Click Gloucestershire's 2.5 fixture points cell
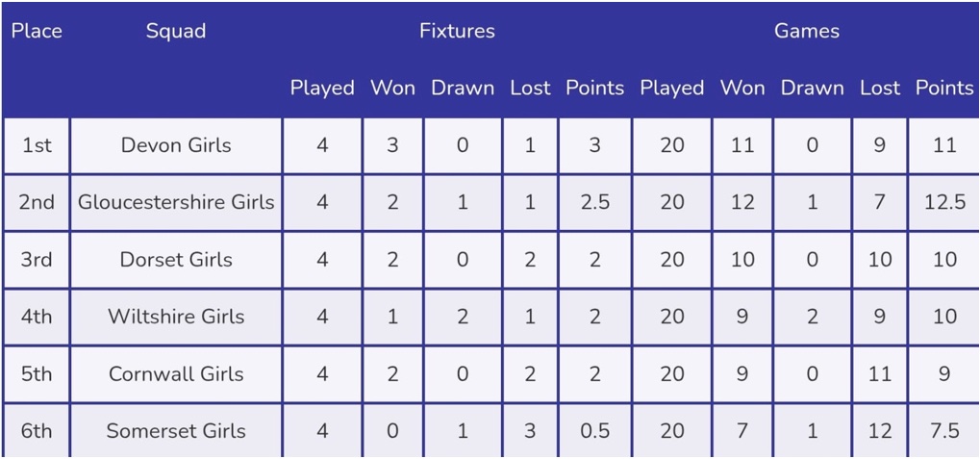The width and height of the screenshot is (980, 459). click(x=594, y=202)
